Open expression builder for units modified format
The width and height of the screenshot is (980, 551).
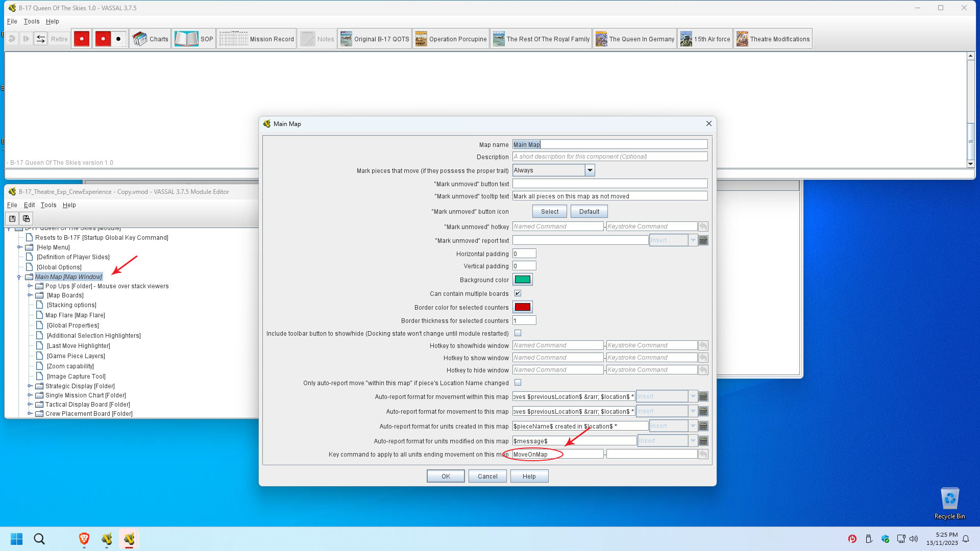703,441
